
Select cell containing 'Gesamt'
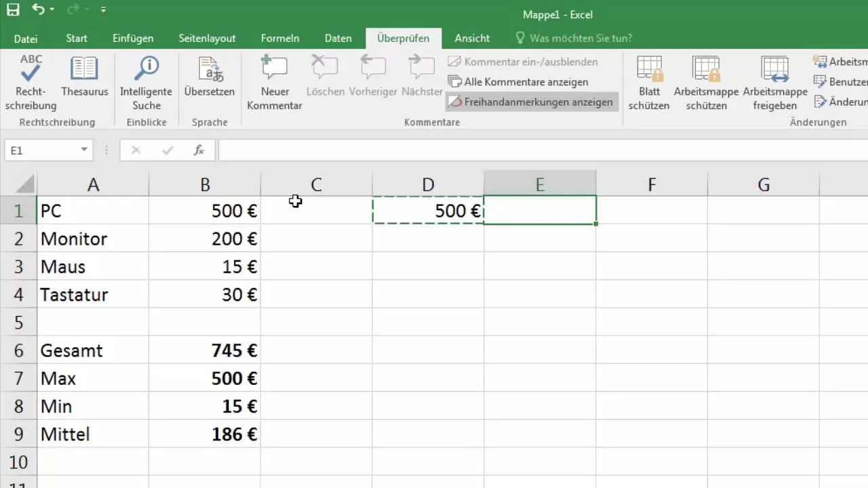tap(93, 350)
